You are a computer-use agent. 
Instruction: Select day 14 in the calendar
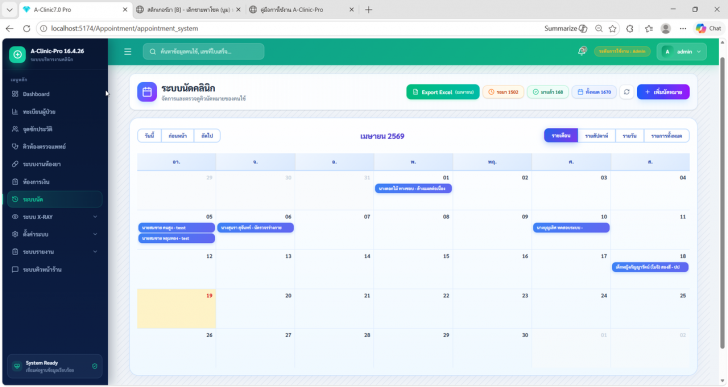tap(334, 269)
